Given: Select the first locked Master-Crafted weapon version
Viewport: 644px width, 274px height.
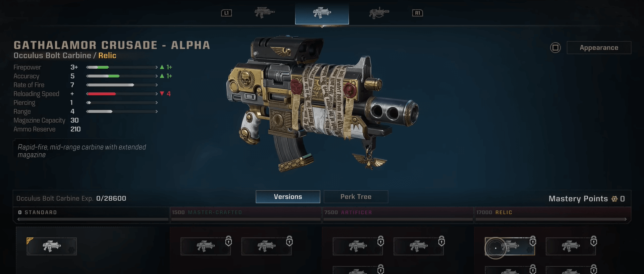Looking at the screenshot, I should [x=206, y=246].
